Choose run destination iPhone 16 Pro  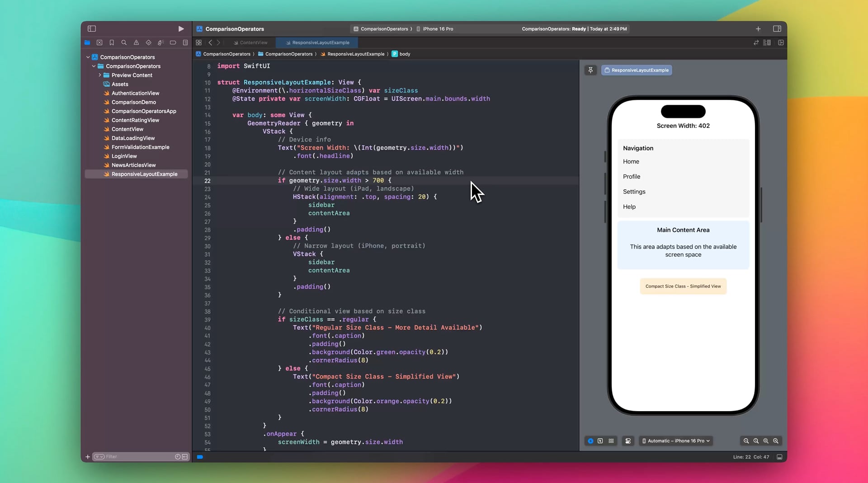(x=435, y=29)
